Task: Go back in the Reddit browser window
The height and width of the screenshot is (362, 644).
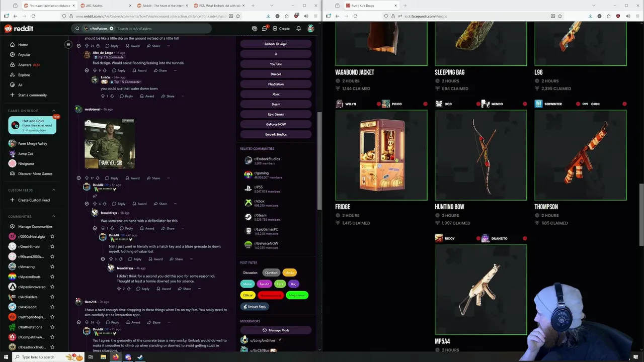Action: click(15, 16)
